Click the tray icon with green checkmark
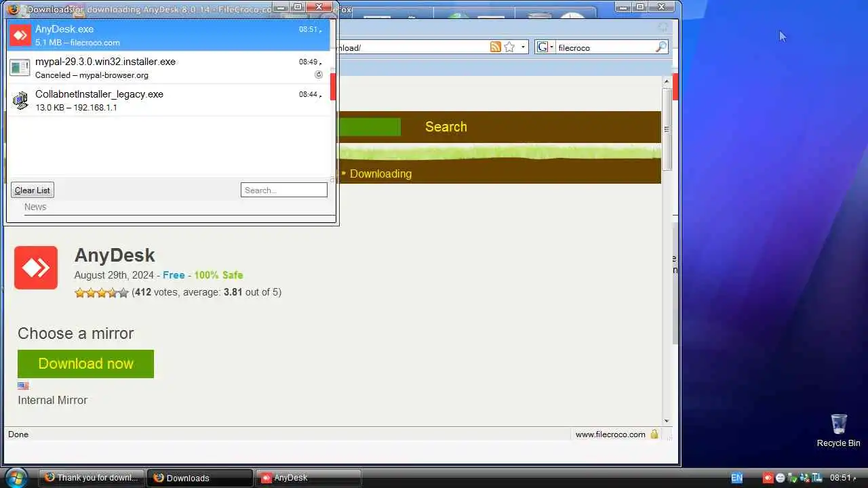This screenshot has height=488, width=868. tap(793, 478)
